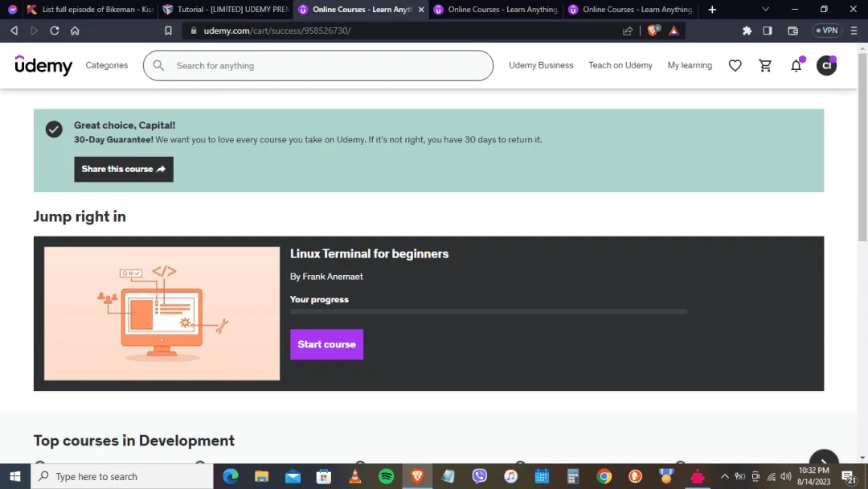Open Viber from the taskbar
868x489 pixels.
pos(479,476)
